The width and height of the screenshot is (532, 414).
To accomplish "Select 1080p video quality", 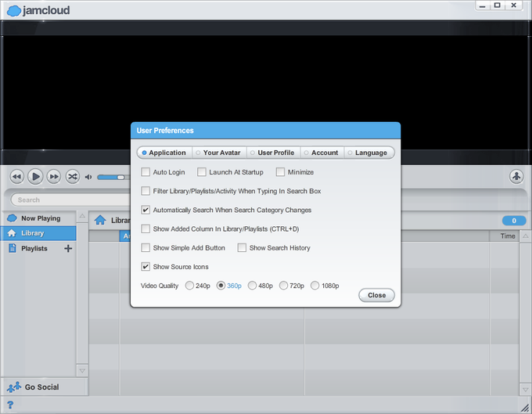I will tap(315, 286).
